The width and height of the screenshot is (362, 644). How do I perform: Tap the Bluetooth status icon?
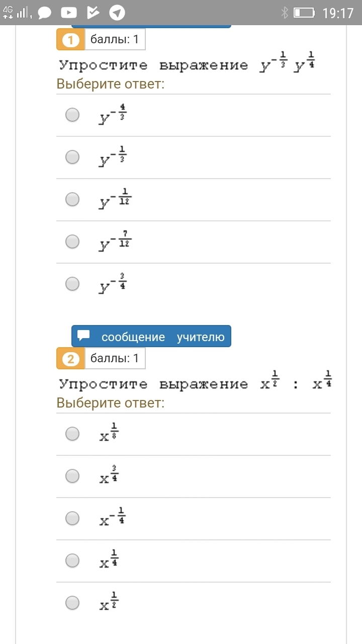click(285, 13)
